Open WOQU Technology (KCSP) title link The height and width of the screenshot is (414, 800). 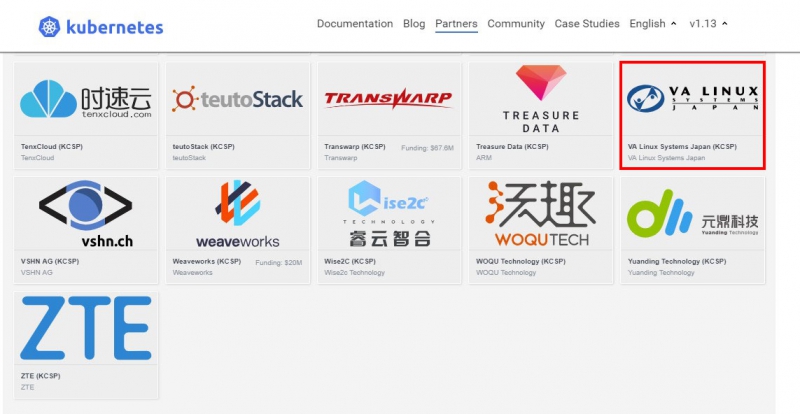(520, 261)
